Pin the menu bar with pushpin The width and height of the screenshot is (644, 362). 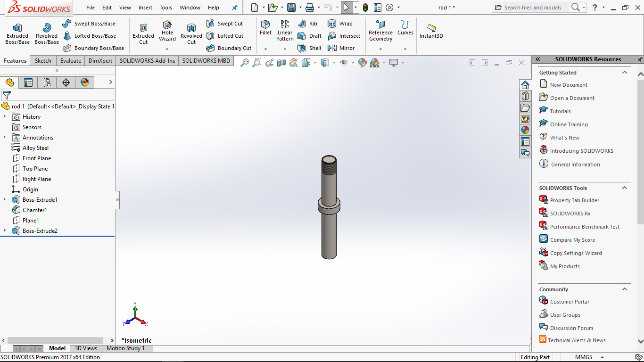tap(235, 8)
